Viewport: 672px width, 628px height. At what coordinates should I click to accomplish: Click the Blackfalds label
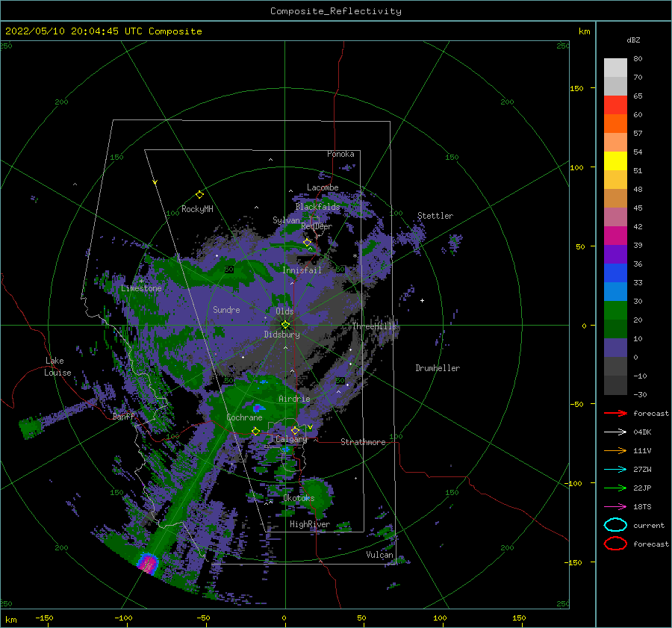[317, 207]
